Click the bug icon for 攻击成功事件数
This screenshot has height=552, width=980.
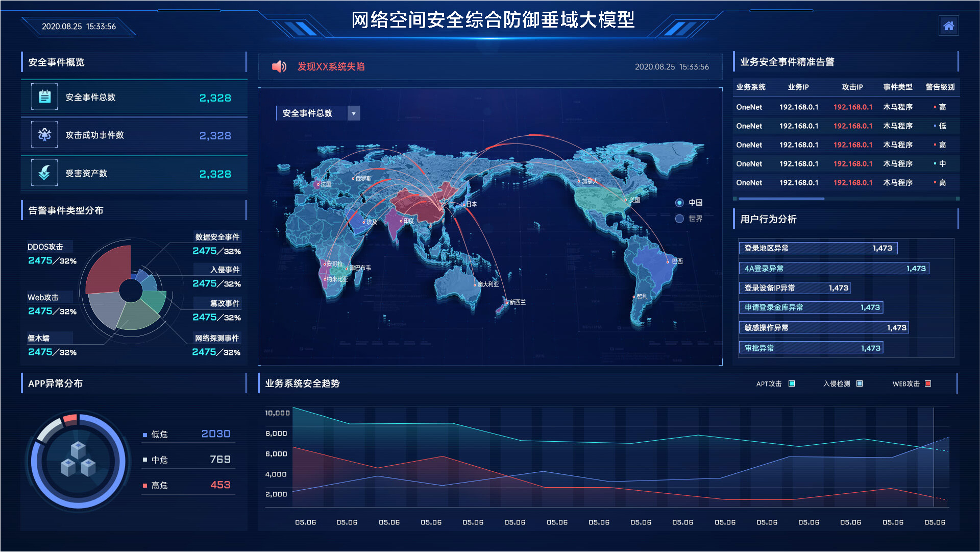44,135
